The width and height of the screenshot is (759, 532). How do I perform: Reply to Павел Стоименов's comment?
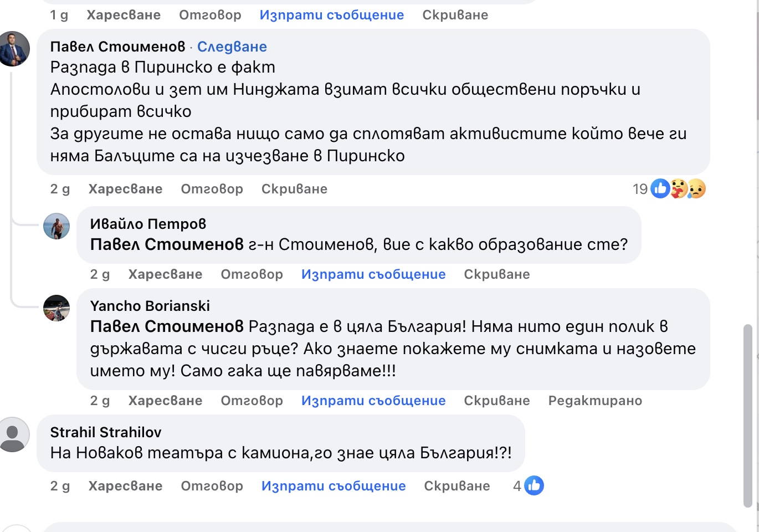pos(212,189)
